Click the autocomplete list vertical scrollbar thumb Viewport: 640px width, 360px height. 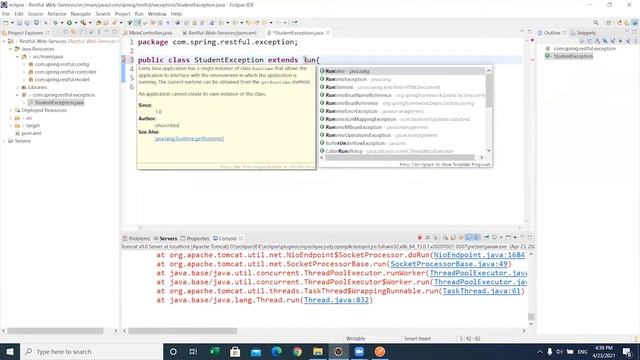click(x=489, y=91)
